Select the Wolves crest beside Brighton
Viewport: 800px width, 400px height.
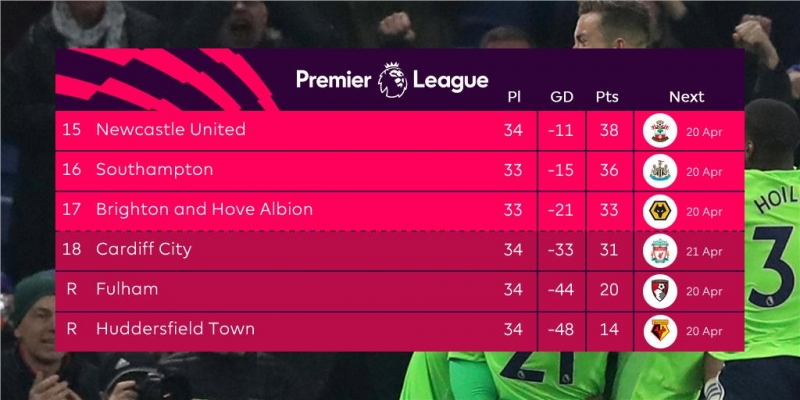tap(661, 211)
